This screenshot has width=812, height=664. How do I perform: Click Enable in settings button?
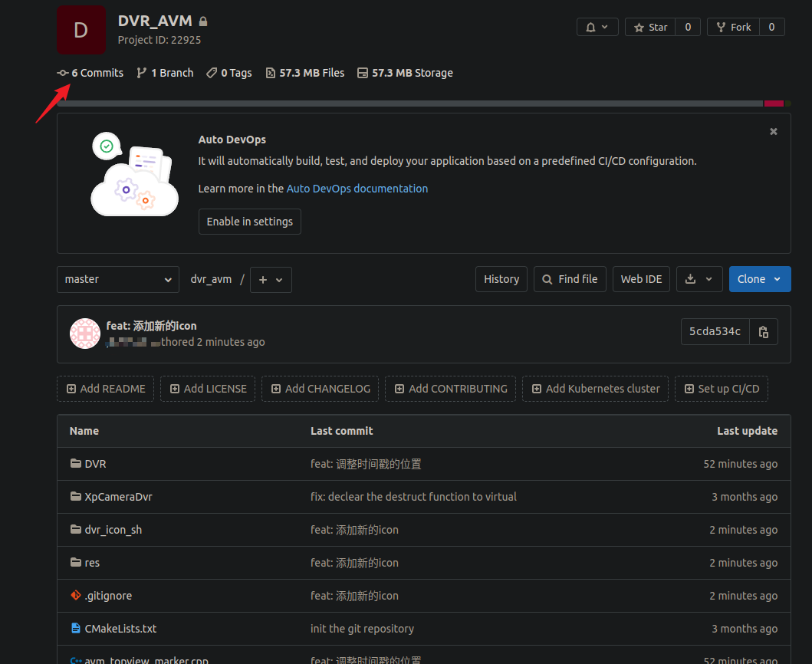[x=250, y=222]
